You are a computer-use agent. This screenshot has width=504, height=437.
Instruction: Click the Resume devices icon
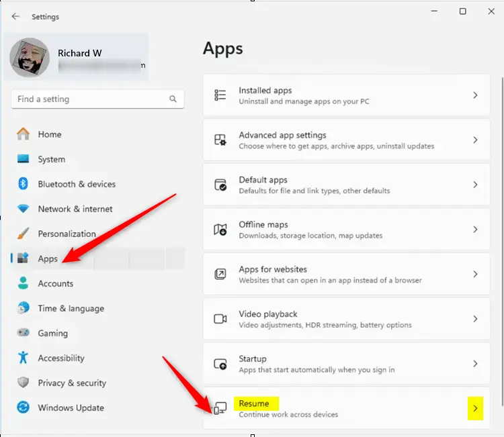(220, 408)
